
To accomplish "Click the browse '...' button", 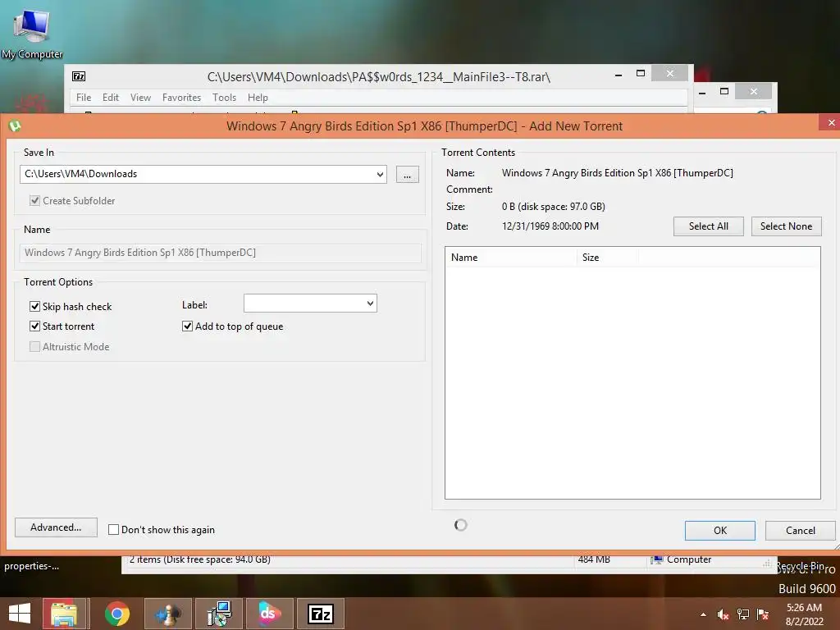I will (407, 175).
